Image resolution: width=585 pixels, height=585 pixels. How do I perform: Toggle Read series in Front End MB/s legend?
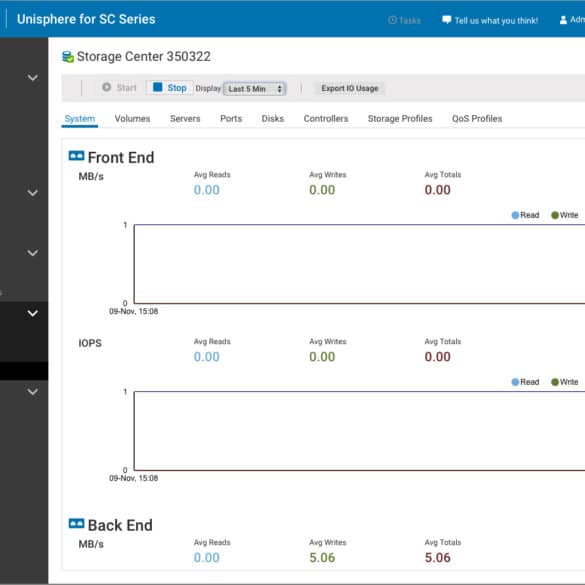pos(525,215)
